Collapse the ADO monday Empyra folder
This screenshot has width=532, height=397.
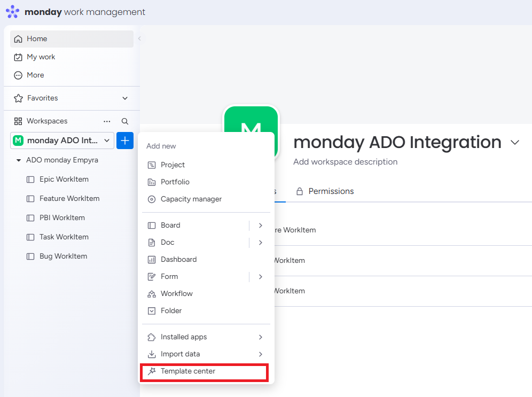tap(19, 160)
